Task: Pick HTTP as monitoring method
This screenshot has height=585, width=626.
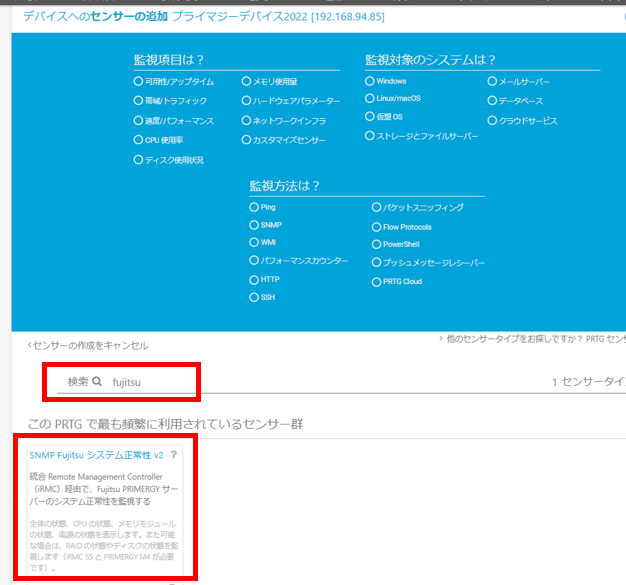Action: (x=254, y=280)
